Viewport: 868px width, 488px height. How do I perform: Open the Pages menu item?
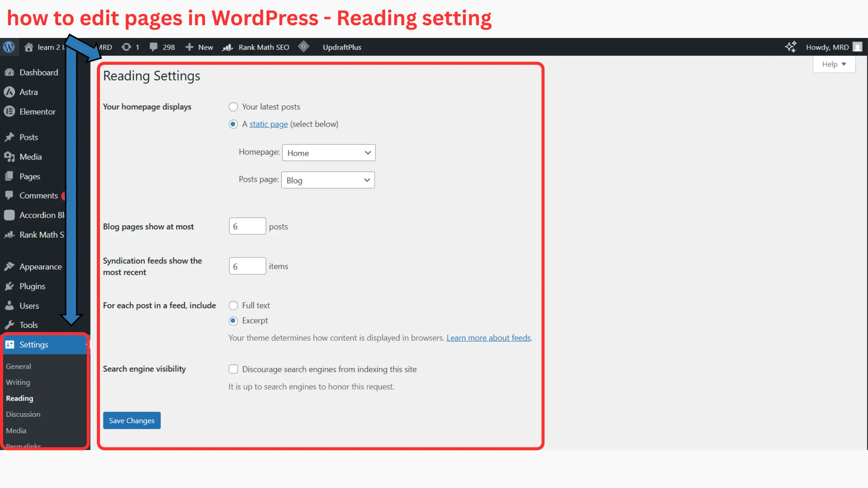[30, 176]
